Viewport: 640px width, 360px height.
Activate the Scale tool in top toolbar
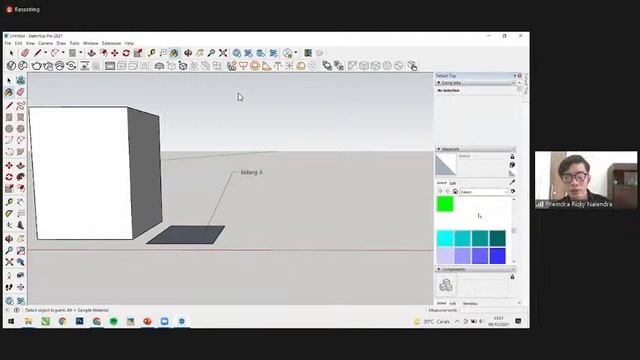point(138,53)
